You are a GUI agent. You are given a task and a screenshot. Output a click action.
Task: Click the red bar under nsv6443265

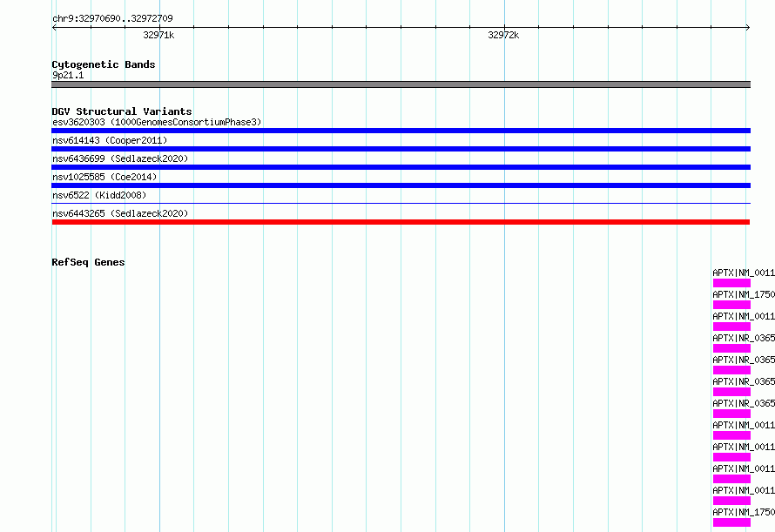coord(401,222)
